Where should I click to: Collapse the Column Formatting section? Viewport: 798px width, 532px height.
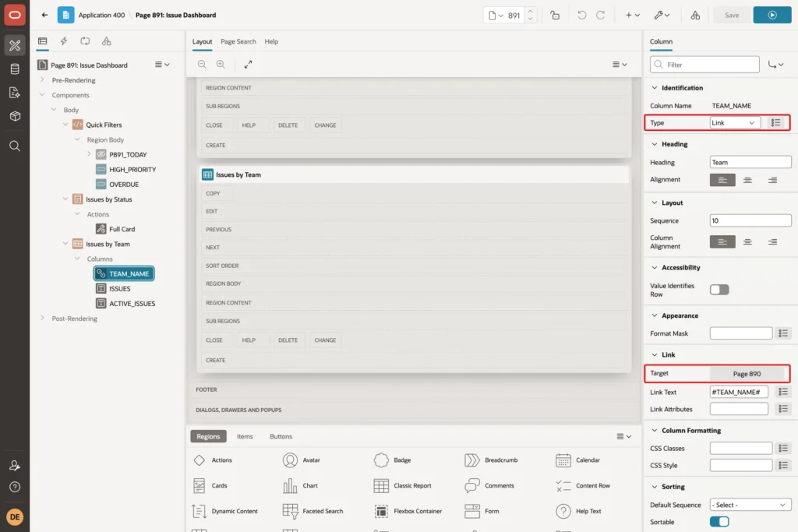pyautogui.click(x=655, y=430)
